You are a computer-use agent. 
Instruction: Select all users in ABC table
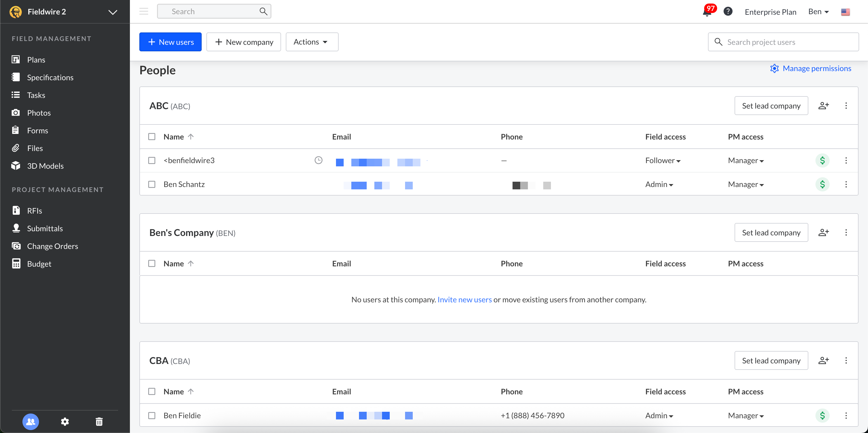click(152, 137)
